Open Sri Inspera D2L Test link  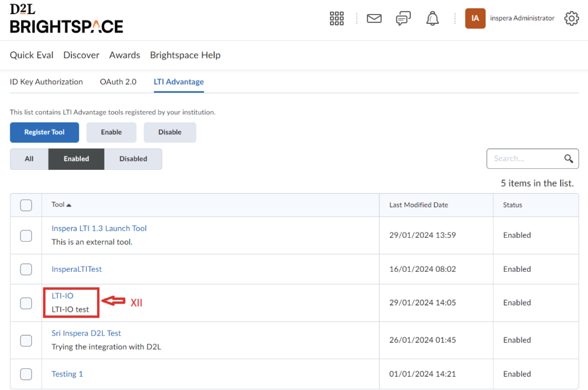coord(86,333)
